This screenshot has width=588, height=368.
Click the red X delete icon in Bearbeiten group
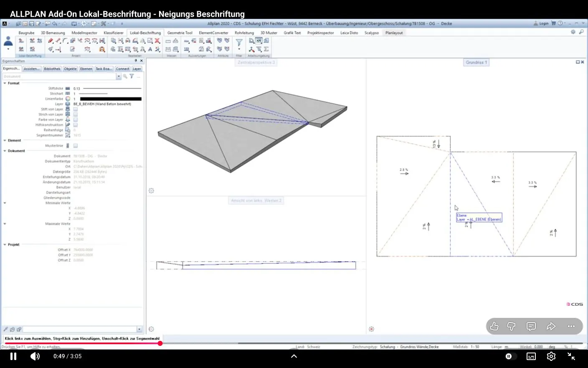point(157,41)
